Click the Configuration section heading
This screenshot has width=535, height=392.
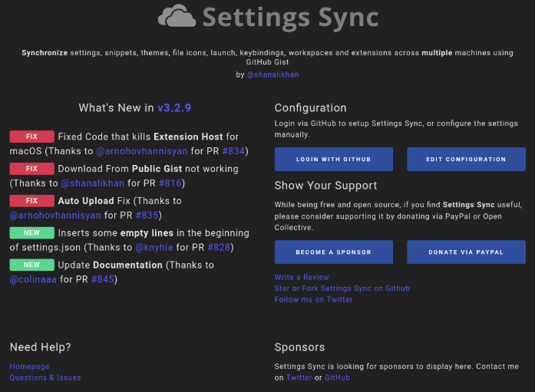311,107
